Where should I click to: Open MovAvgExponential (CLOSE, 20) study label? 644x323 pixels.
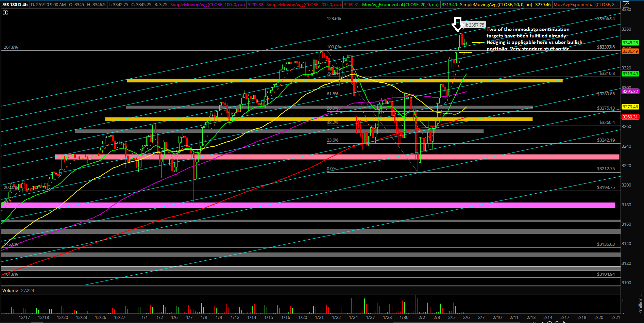(400, 5)
